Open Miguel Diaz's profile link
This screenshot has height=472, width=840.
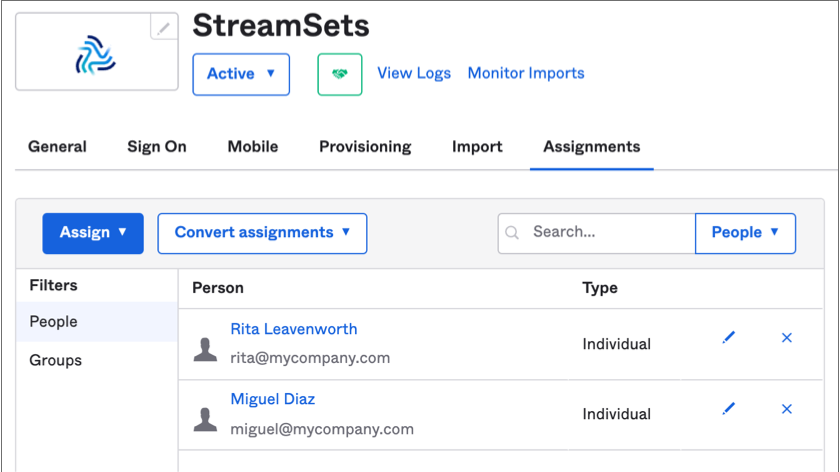pos(273,399)
